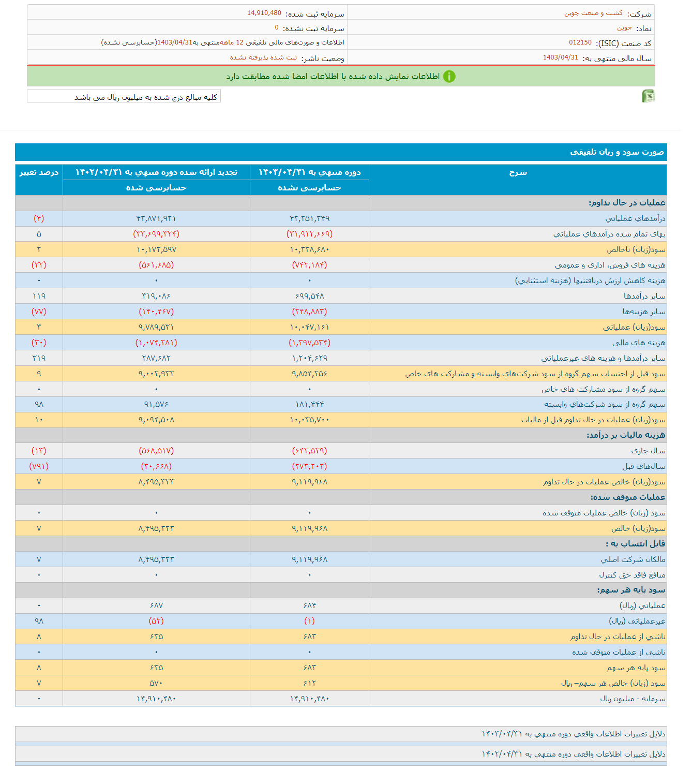This screenshot has width=692, height=784.
Task: Select the درآمدهای عملیاتی row label
Action: click(x=635, y=218)
